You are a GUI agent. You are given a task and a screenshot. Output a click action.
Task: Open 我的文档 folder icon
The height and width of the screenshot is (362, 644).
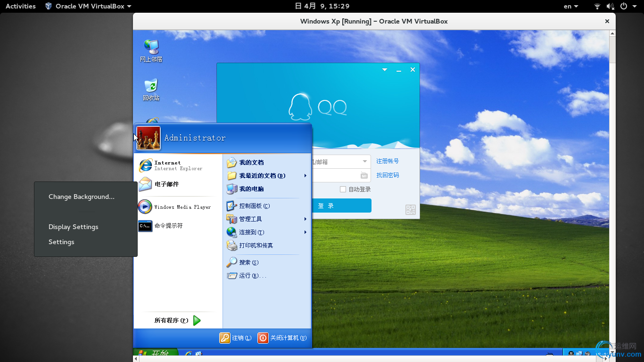(x=231, y=163)
